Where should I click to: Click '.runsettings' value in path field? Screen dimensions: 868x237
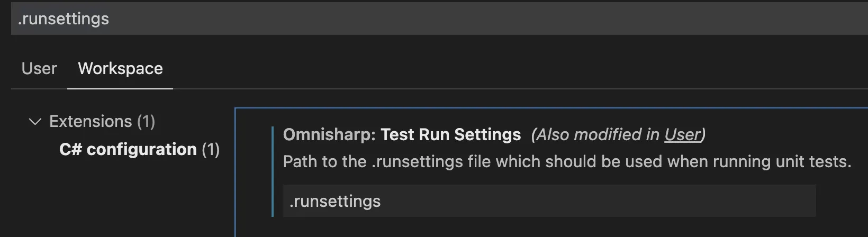pyautogui.click(x=335, y=201)
